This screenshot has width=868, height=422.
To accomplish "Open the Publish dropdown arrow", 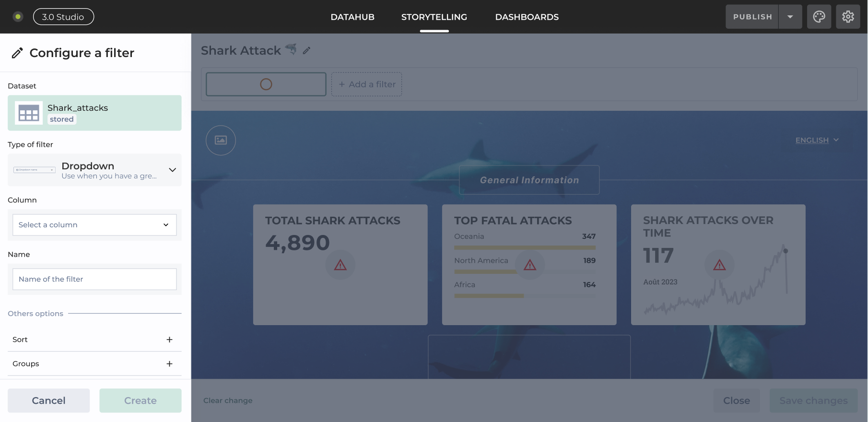I will [790, 17].
